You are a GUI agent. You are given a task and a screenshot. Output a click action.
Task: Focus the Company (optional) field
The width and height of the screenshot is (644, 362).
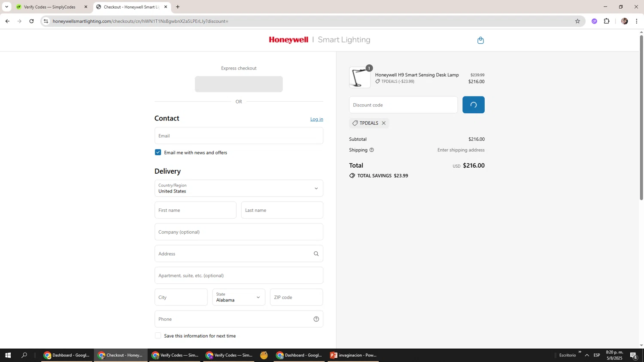tap(239, 232)
